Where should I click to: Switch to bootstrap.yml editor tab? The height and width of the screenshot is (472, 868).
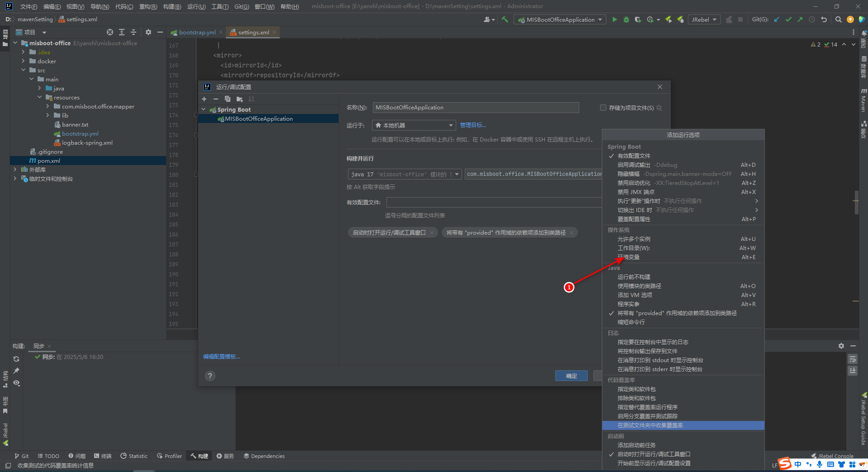(197, 32)
